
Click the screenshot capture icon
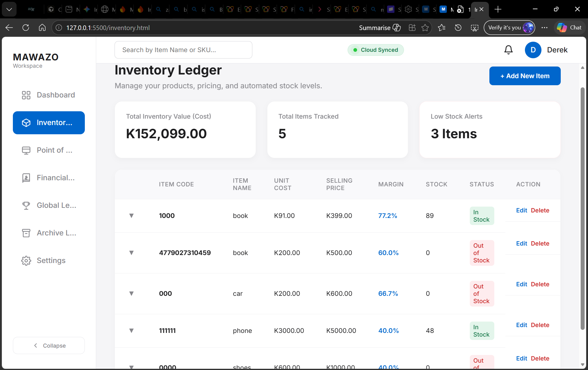coord(474,28)
